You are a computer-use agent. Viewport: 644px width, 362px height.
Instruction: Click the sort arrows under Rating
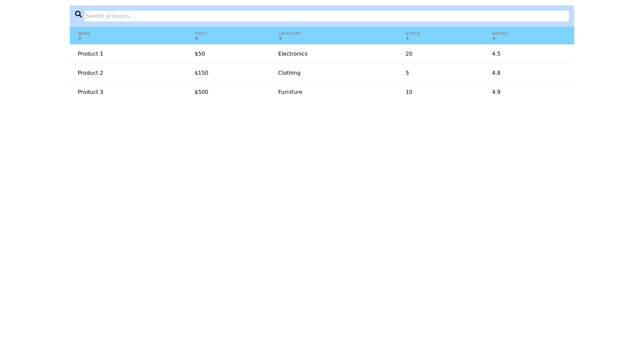tap(494, 38)
